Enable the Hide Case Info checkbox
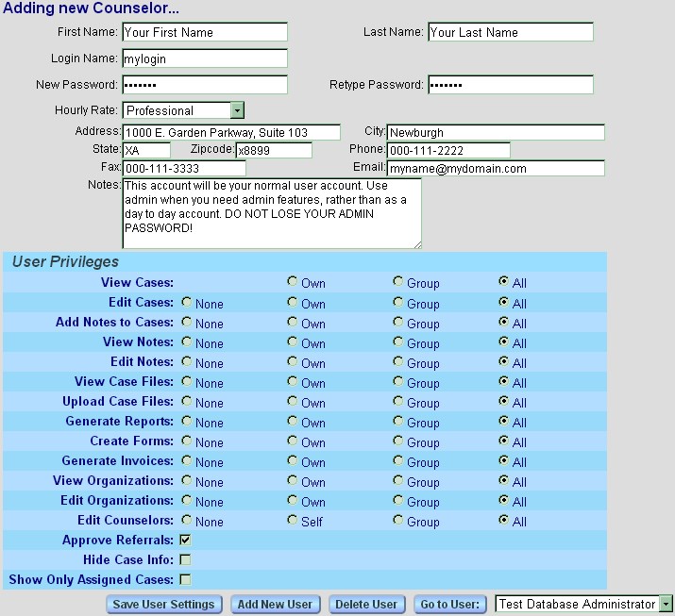Screen dimensions: 675x616 (x=185, y=560)
